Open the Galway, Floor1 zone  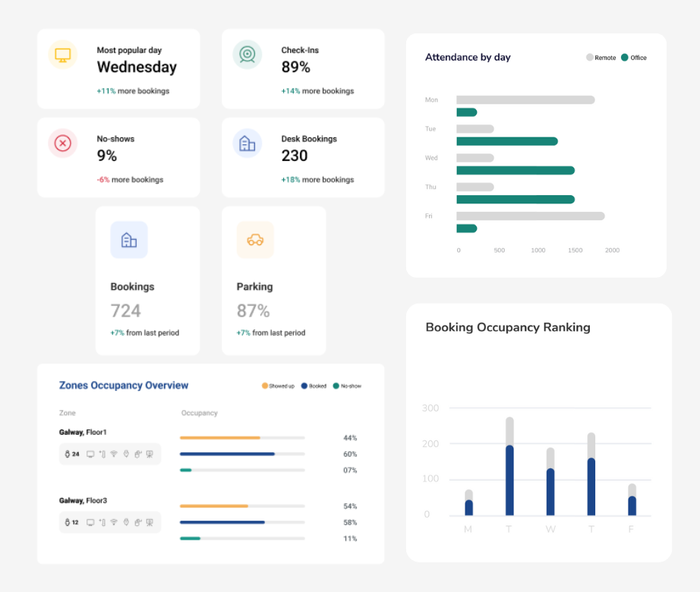click(83, 433)
